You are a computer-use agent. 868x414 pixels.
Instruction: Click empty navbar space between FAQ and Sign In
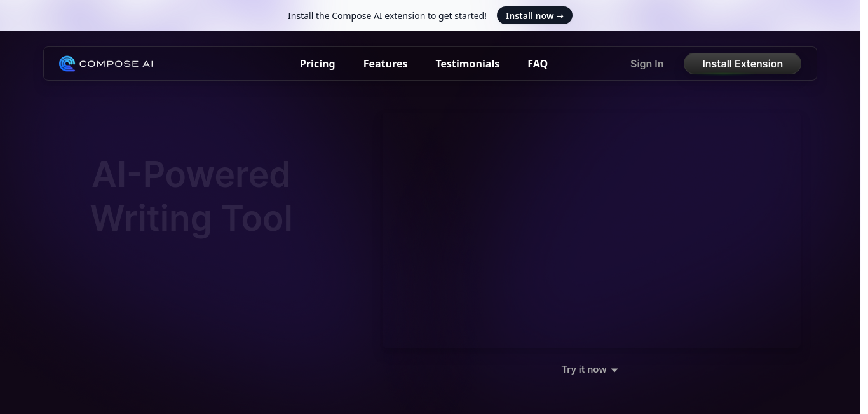tap(588, 64)
